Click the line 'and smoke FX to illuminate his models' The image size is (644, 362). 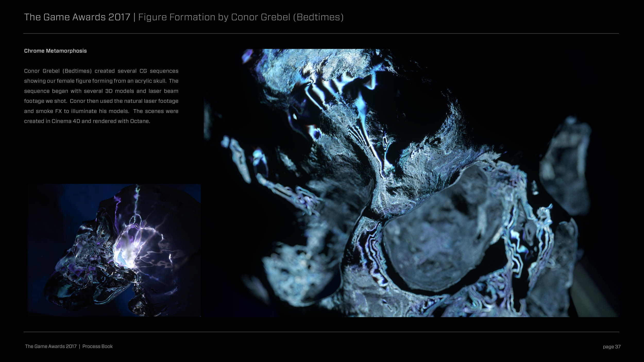point(101,111)
